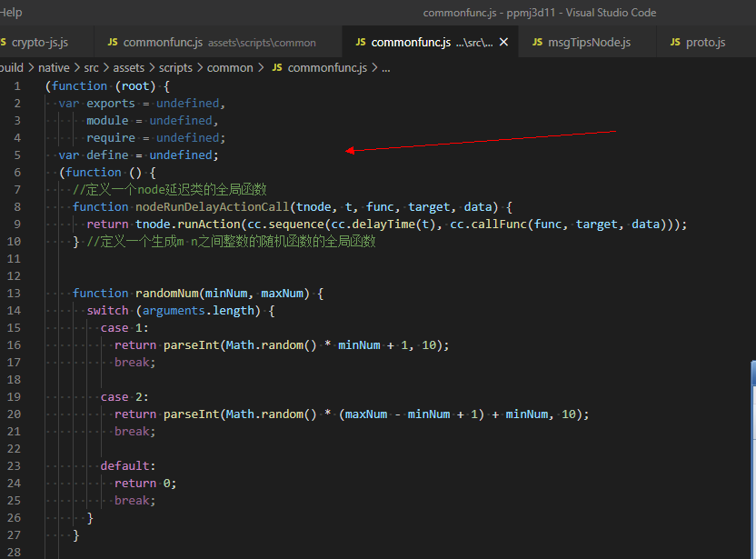The image size is (756, 559).
Task: Click 'maxNum - minNum + 1' expression on line 20
Action: [x=412, y=414]
